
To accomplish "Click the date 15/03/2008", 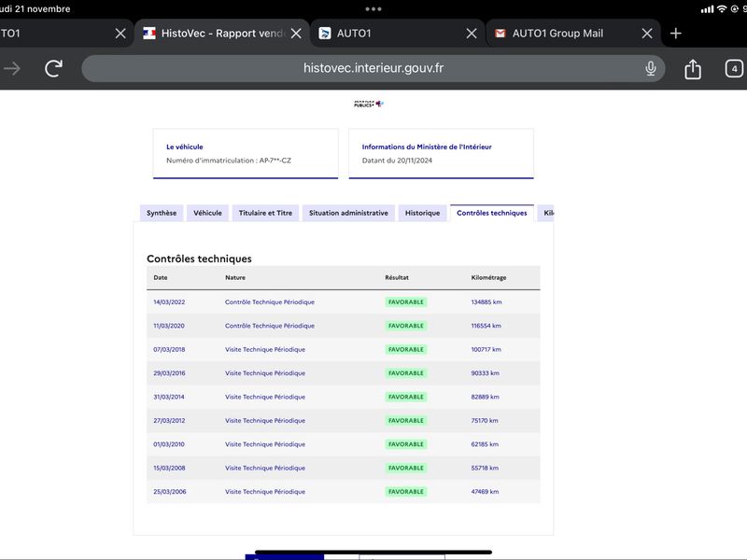I will [169, 469].
